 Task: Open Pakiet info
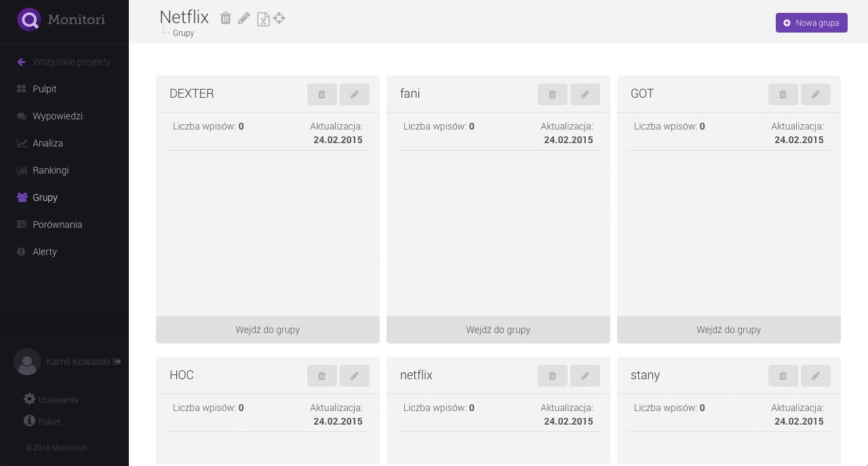tap(43, 421)
